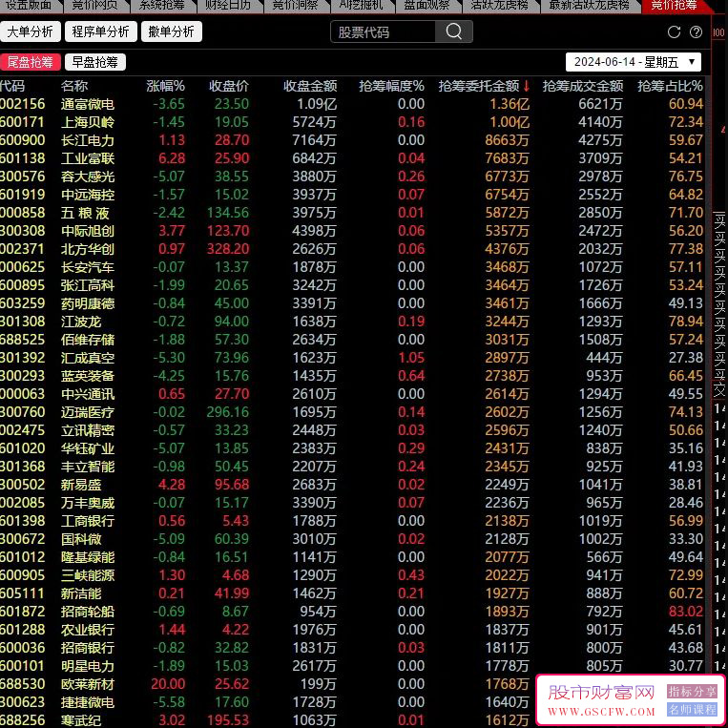
Task: Select stock row 寒武纪
Action: [351, 719]
